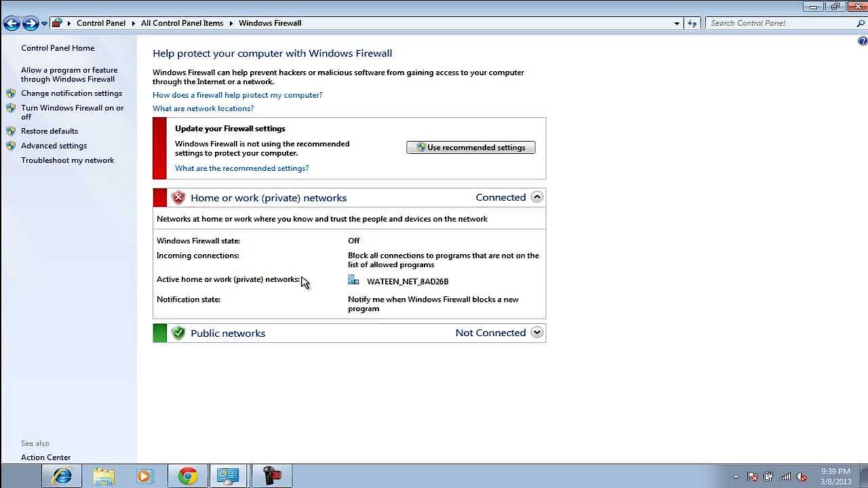Open What are network locations link
Screen dimensions: 868x488
click(x=203, y=108)
